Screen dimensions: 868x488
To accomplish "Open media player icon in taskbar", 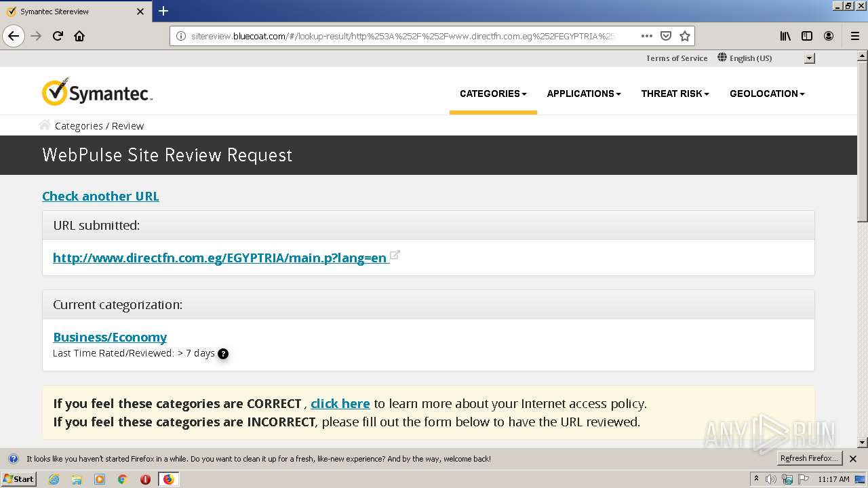I will click(x=100, y=479).
